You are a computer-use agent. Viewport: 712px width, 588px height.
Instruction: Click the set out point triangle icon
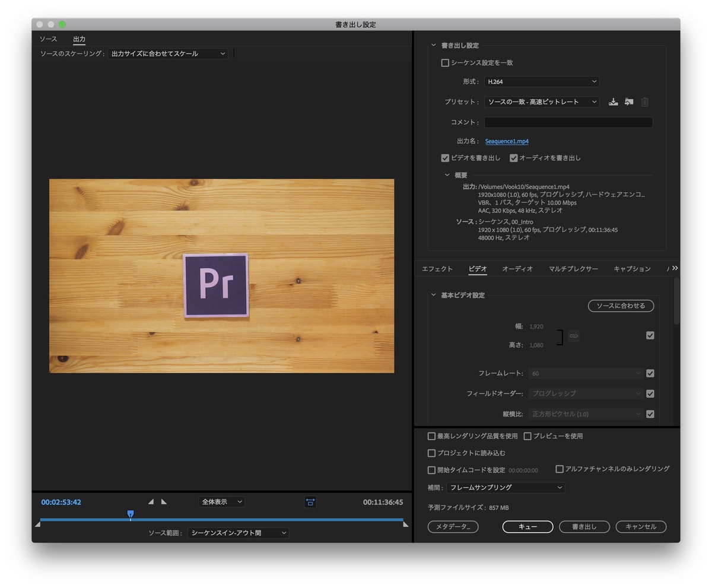coord(164,502)
